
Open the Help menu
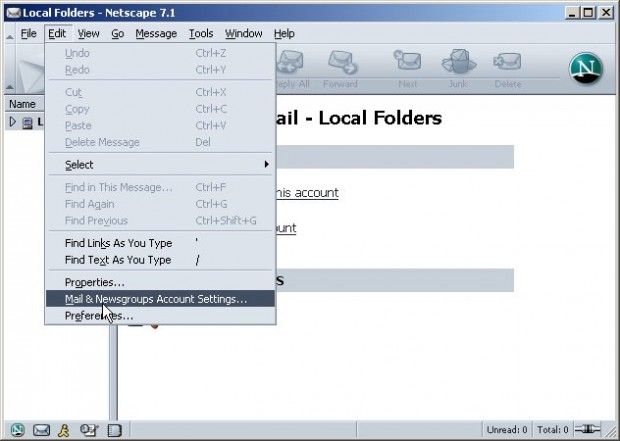[x=284, y=34]
